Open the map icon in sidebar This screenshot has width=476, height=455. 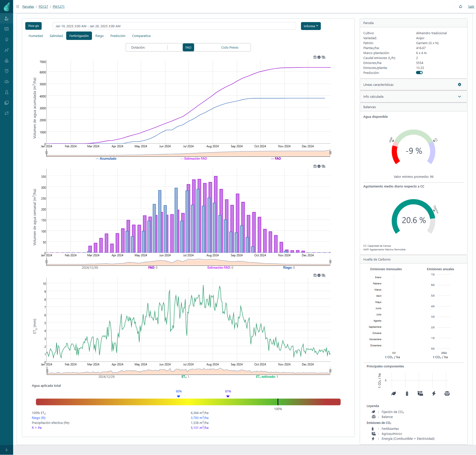[7, 29]
